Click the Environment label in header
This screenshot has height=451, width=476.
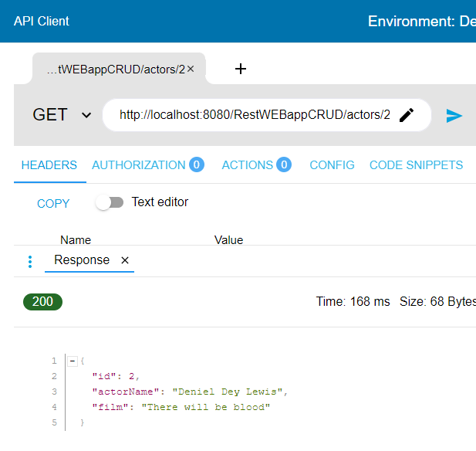click(x=422, y=21)
